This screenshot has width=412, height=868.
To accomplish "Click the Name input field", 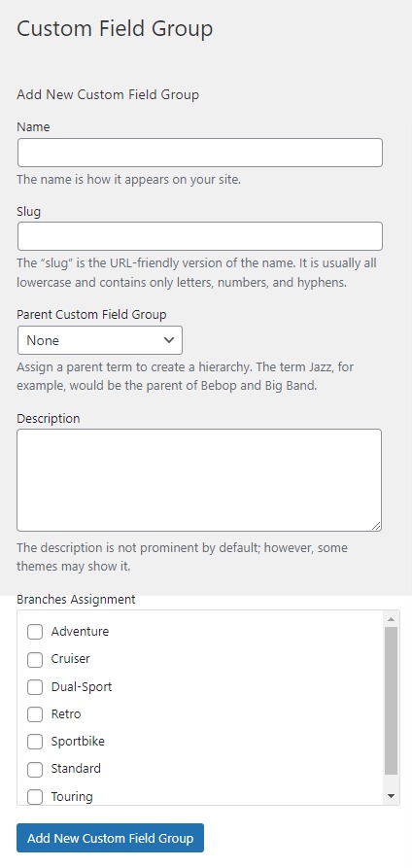I will click(200, 153).
